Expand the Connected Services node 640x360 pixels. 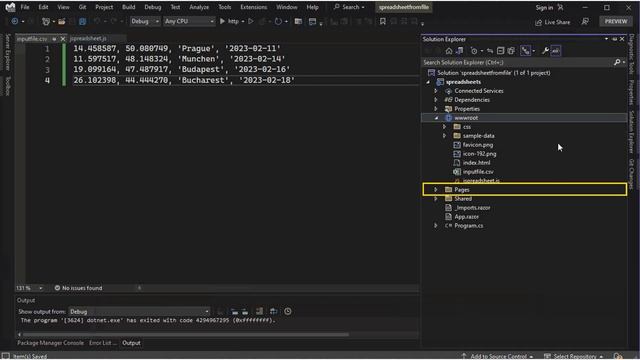(436, 91)
